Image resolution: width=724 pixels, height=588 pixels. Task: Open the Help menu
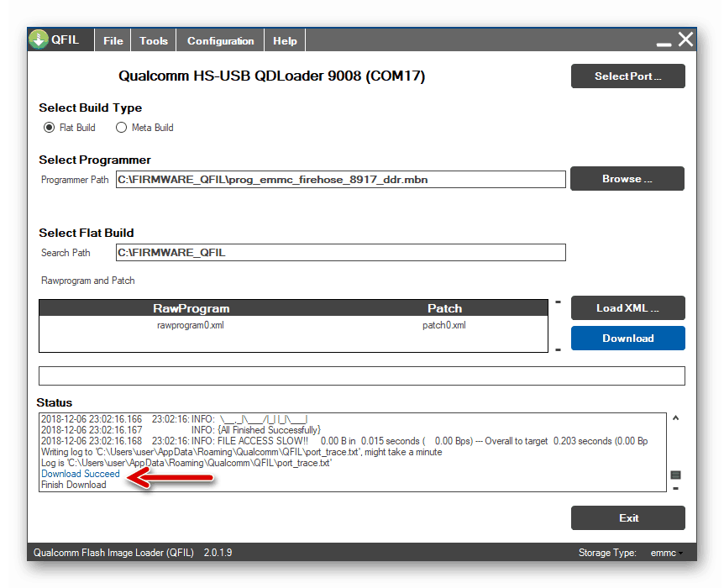click(x=285, y=40)
